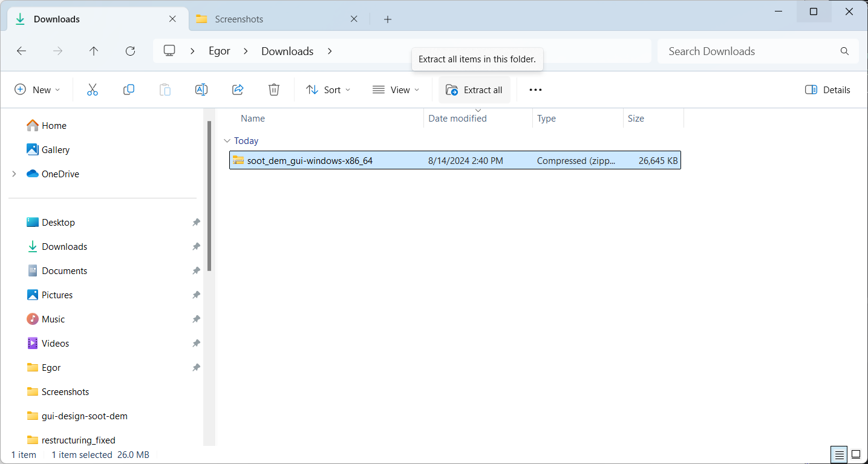Switch to details list view icon
The width and height of the screenshot is (868, 464).
click(x=839, y=454)
